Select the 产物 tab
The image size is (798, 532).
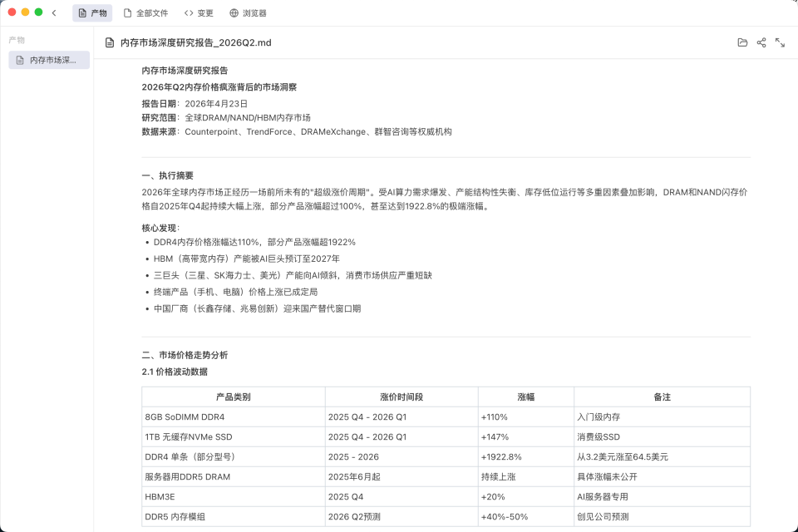click(x=91, y=12)
